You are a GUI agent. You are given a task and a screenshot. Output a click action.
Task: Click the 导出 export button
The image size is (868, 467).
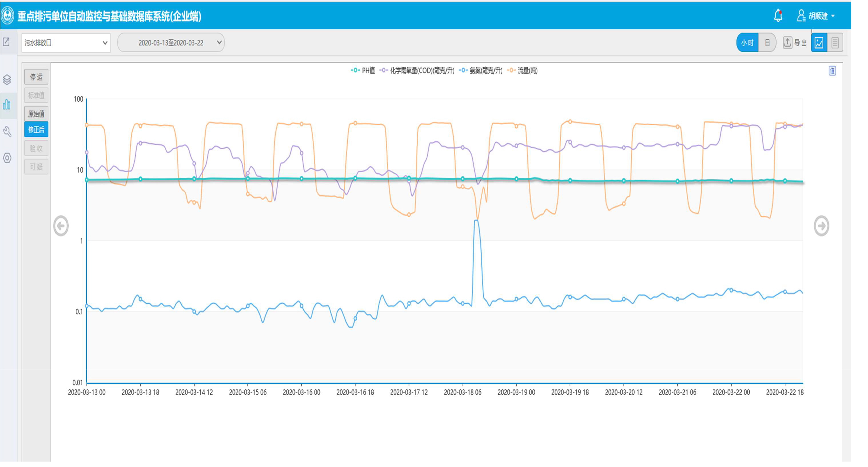795,43
